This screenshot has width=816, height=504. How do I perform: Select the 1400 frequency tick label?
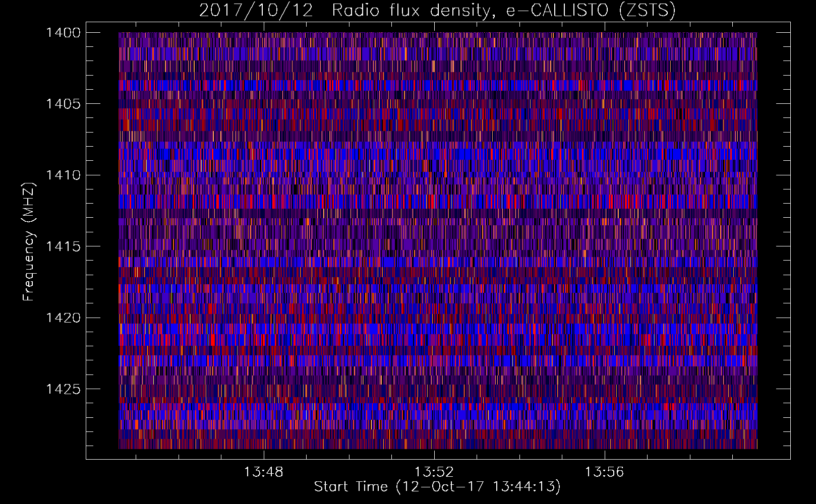pos(63,33)
